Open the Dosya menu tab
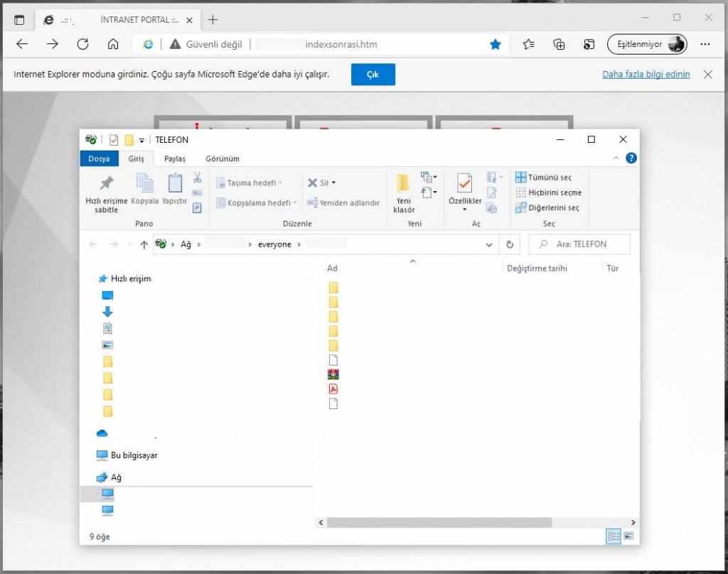 coord(99,158)
